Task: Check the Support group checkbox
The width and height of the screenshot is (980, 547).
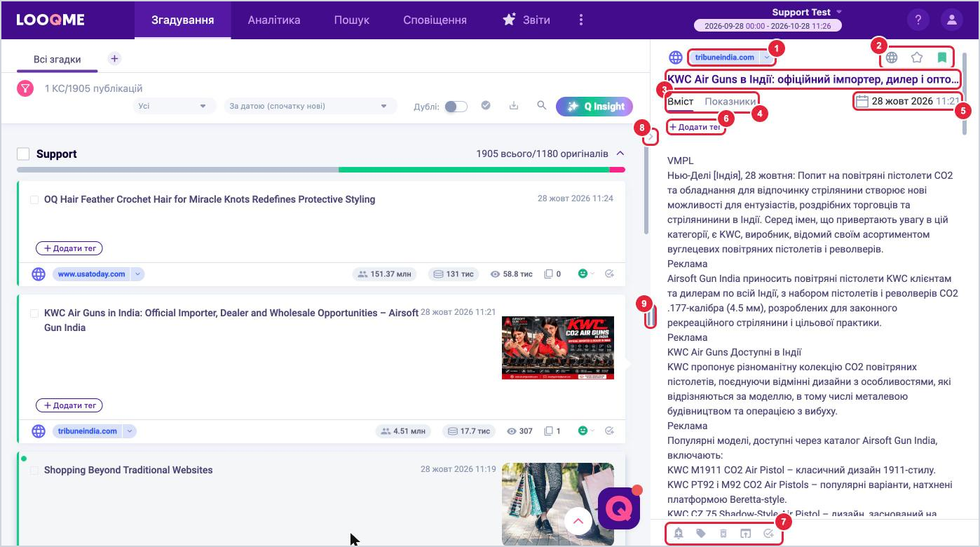Action: 23,154
